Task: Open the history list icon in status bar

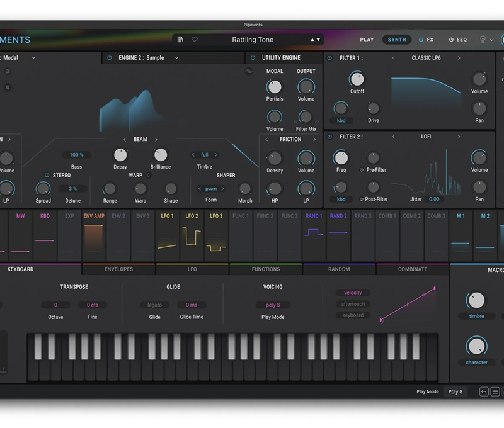Action: point(495,391)
